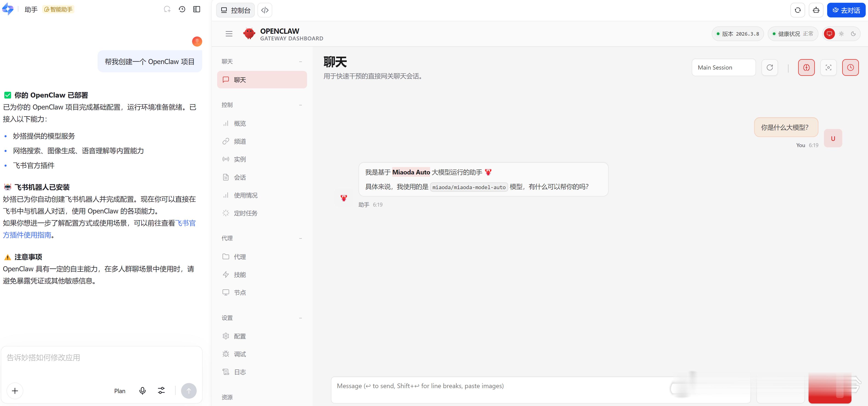Open 概览 in the sidebar
The width and height of the screenshot is (868, 406).
tap(240, 124)
